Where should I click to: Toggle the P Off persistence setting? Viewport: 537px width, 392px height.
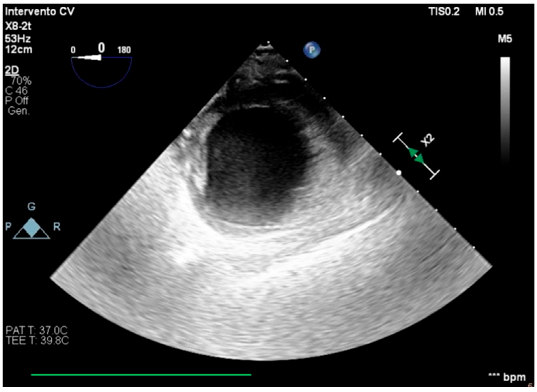(x=17, y=101)
